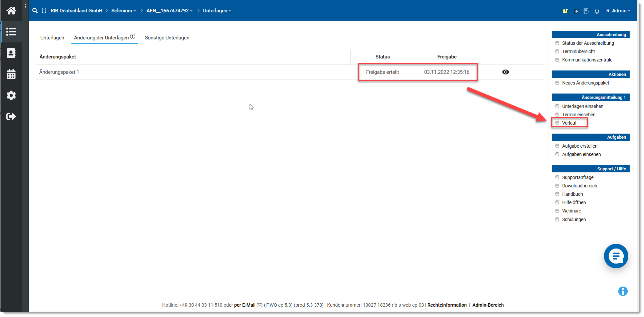644x317 pixels.
Task: Open settings gear in the sidebar
Action: 11,96
